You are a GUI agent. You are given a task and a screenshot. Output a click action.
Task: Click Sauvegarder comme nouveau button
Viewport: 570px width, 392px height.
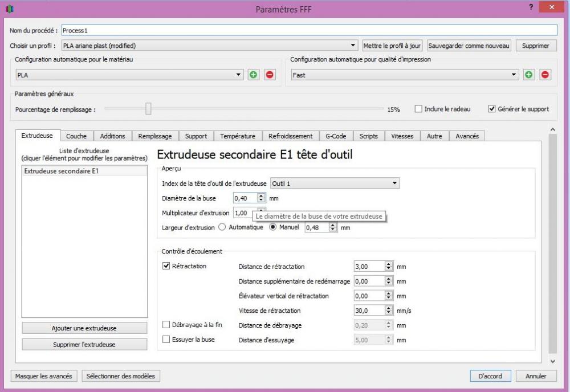tap(469, 46)
